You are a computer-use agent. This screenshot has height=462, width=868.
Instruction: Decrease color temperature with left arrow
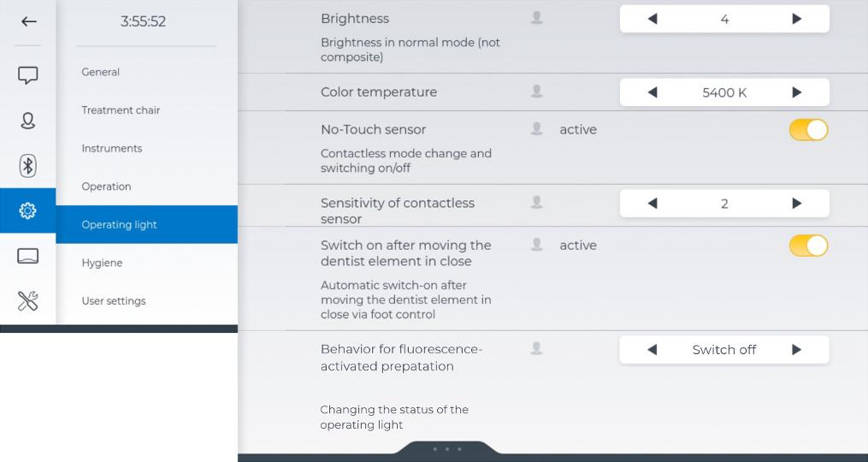[x=652, y=92]
